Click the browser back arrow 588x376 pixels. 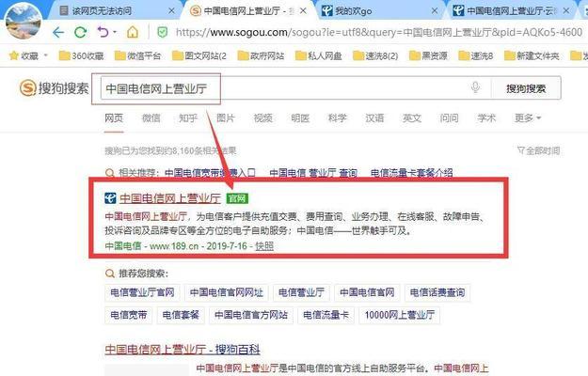(58, 33)
